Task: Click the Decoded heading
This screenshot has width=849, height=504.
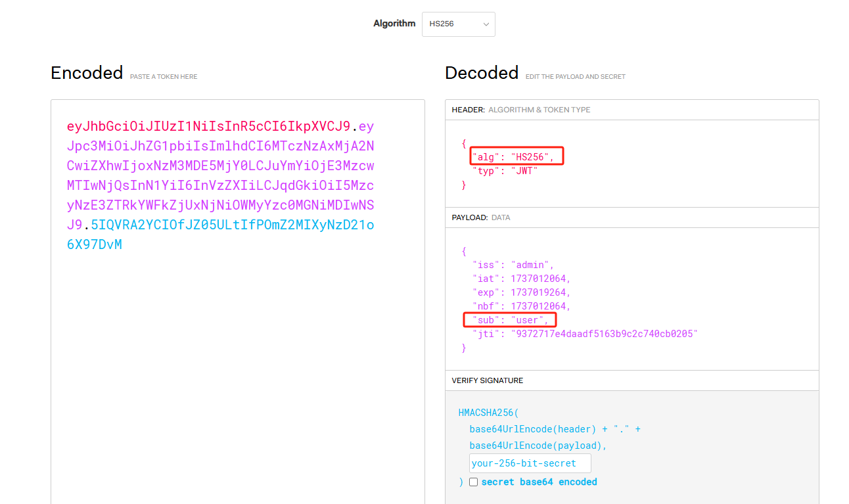Action: pos(482,72)
